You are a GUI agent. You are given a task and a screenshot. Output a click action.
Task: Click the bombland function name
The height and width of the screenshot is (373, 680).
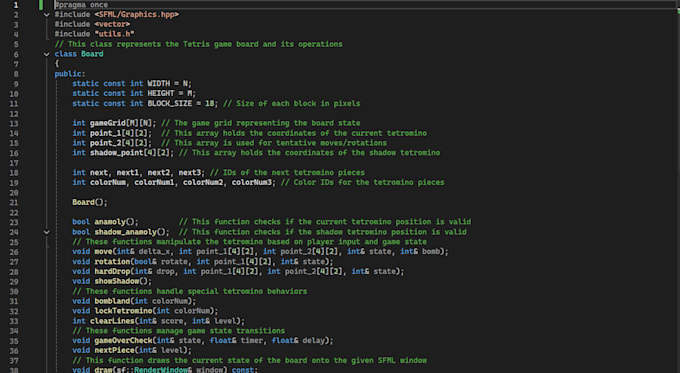(x=112, y=301)
